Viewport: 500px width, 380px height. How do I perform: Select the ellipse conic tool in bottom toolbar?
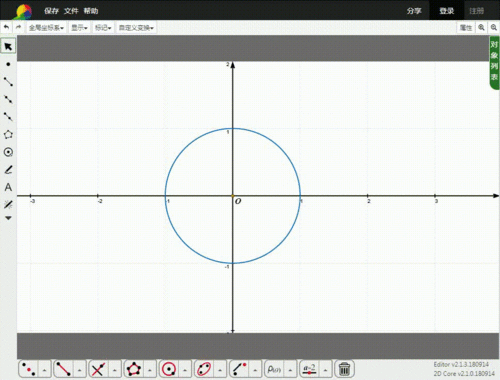click(204, 369)
